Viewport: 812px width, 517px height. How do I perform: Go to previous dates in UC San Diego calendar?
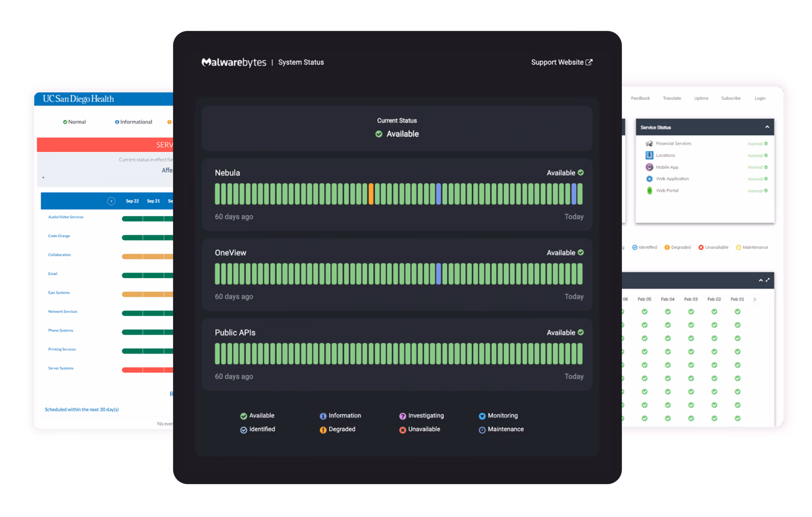[x=111, y=201]
